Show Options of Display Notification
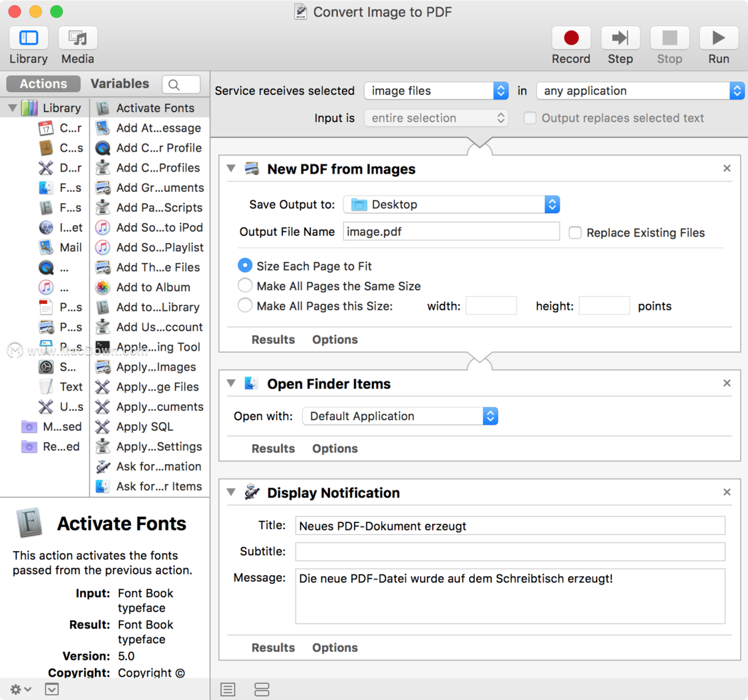 click(x=335, y=647)
